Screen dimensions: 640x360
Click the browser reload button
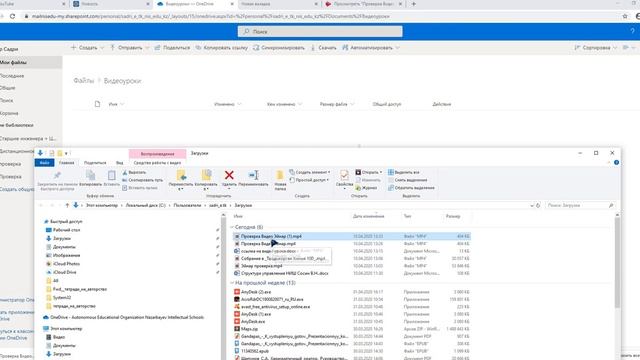(x=13, y=16)
